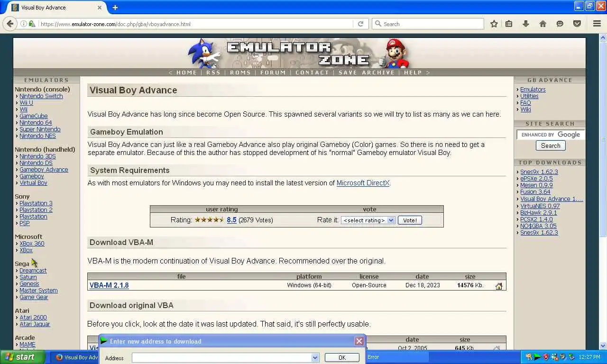The image size is (607, 364).
Task: Open the Firefox hamburger menu
Action: [x=597, y=24]
